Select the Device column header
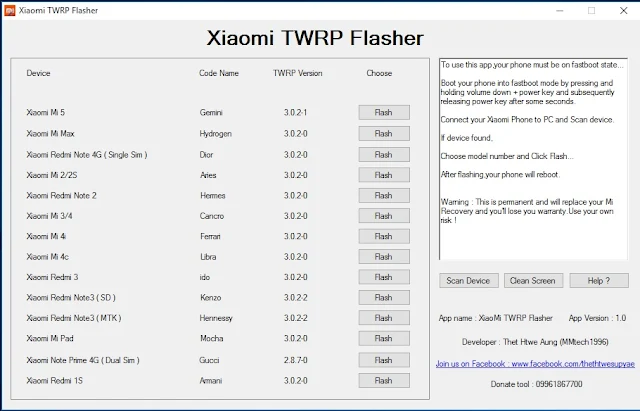The width and height of the screenshot is (640, 411). click(x=38, y=73)
